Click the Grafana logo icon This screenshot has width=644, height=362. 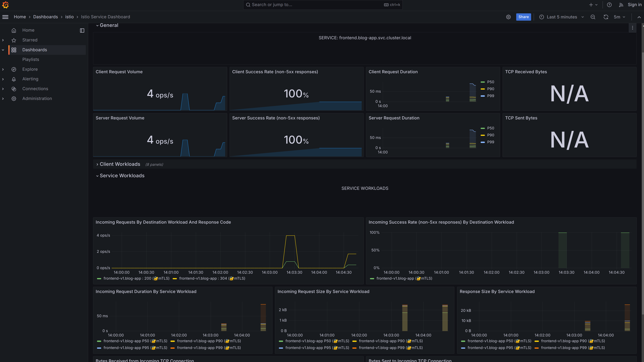[x=5, y=5]
